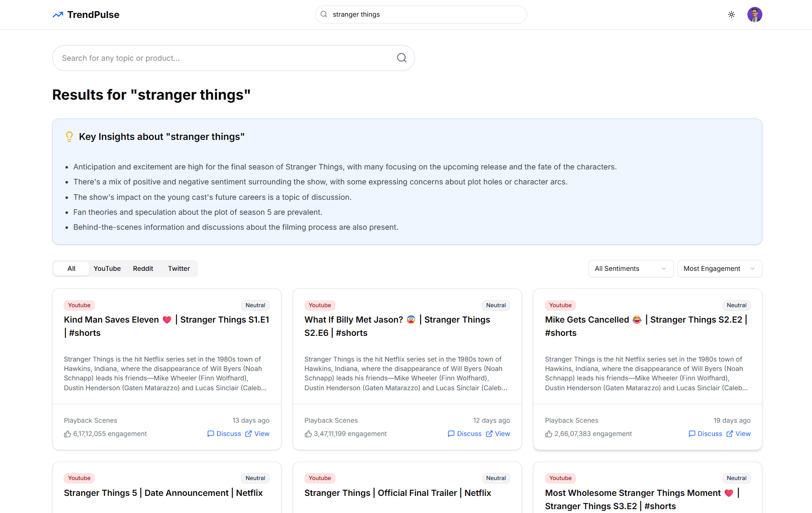The image size is (812, 513).
Task: Open 'Stranger Things 5 | Date Announcement' card title
Action: click(163, 493)
